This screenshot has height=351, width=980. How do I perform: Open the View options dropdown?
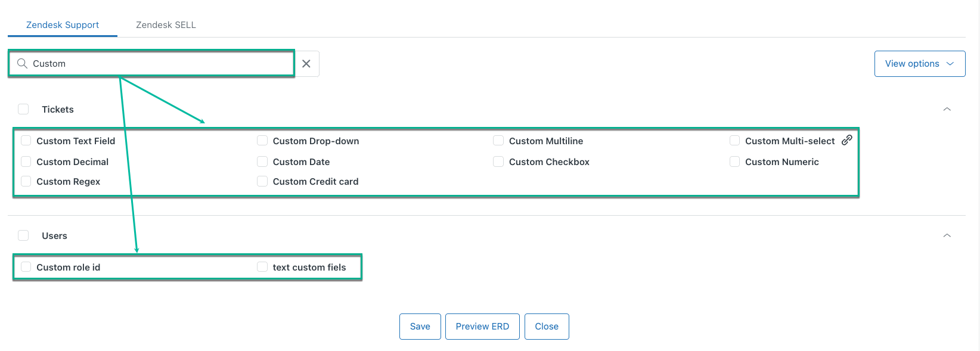[919, 64]
